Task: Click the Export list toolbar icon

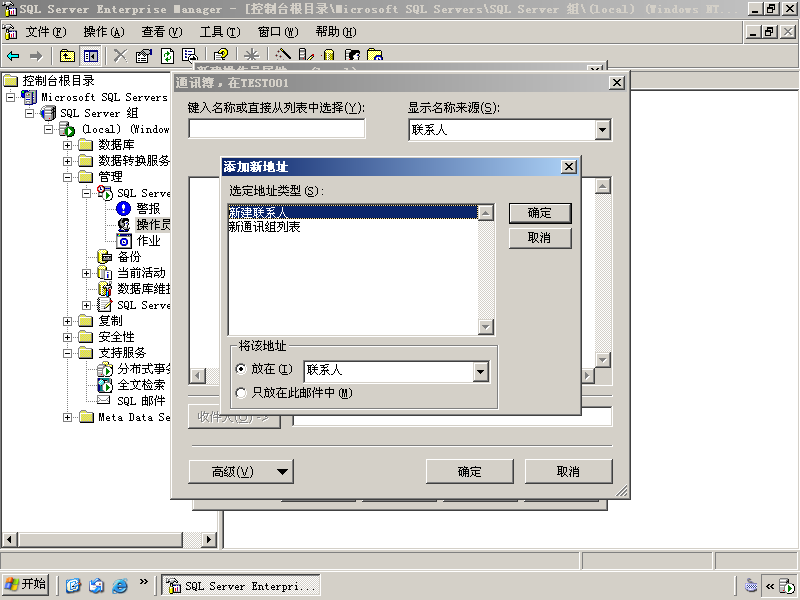Action: tap(190, 56)
